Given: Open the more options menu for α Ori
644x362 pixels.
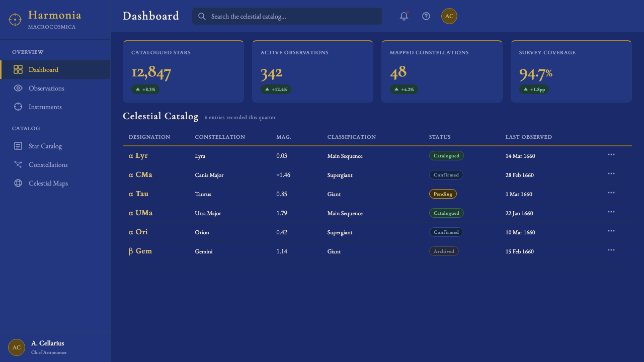Looking at the screenshot, I should point(611,231).
